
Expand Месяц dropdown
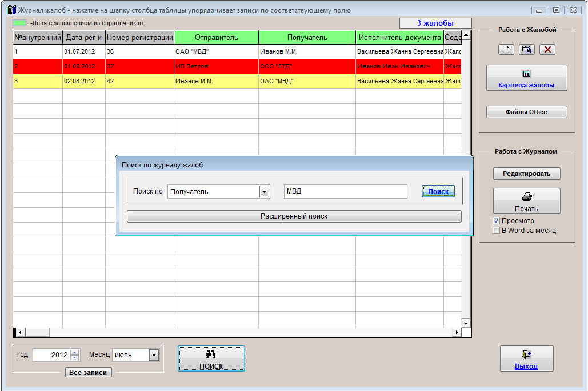(x=154, y=355)
